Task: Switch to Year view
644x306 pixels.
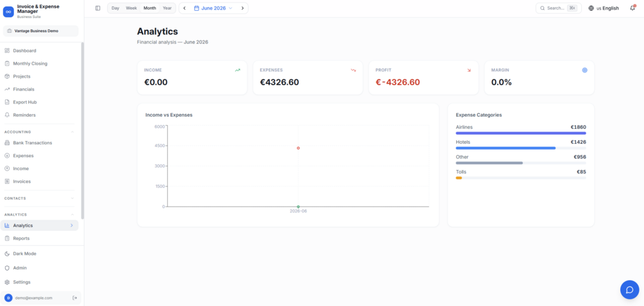Action: tap(167, 8)
